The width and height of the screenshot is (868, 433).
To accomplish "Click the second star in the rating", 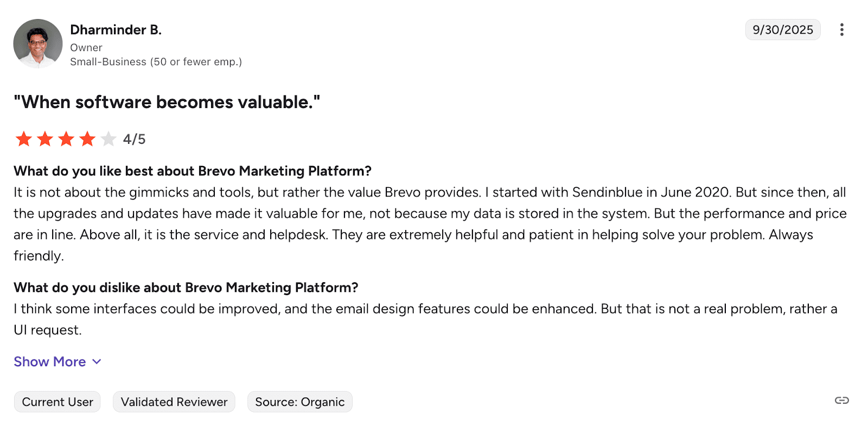I will pyautogui.click(x=45, y=139).
